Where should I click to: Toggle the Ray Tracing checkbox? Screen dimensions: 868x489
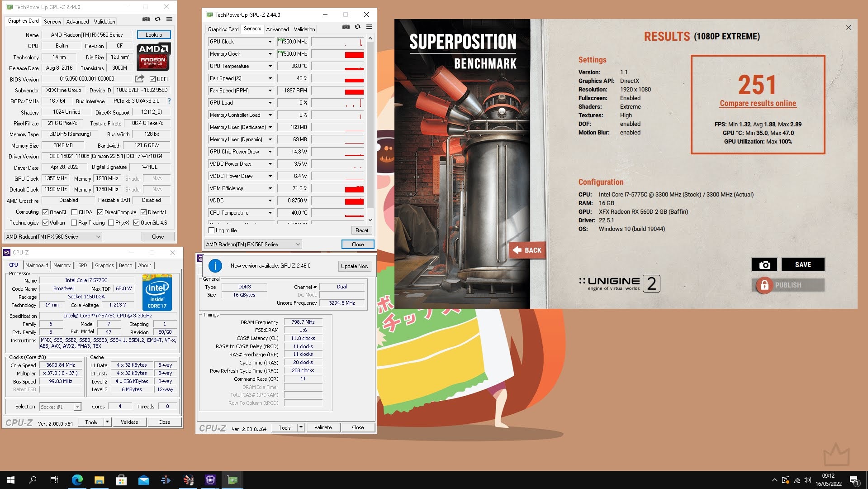pyautogui.click(x=74, y=223)
